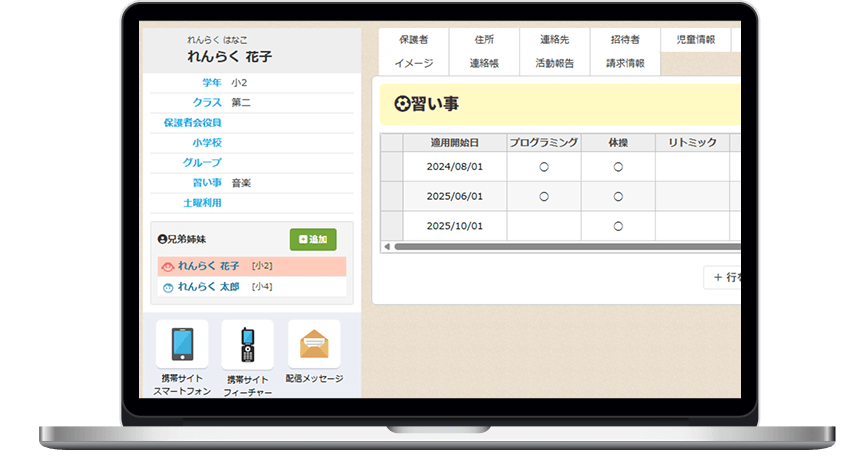Click the 保護者会役員 label

(x=192, y=123)
